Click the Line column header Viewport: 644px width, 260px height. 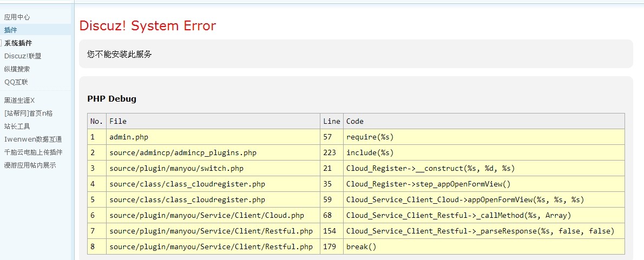332,122
